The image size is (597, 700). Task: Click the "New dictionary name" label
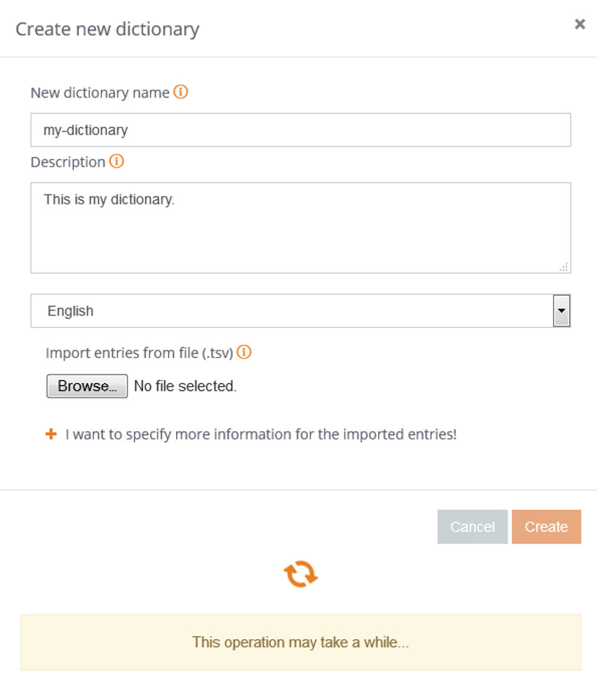(x=99, y=93)
